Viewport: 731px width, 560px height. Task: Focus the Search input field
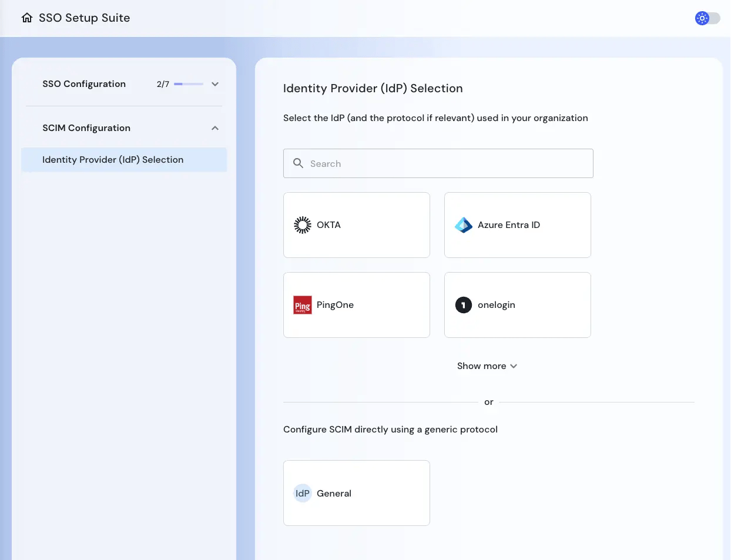click(438, 163)
